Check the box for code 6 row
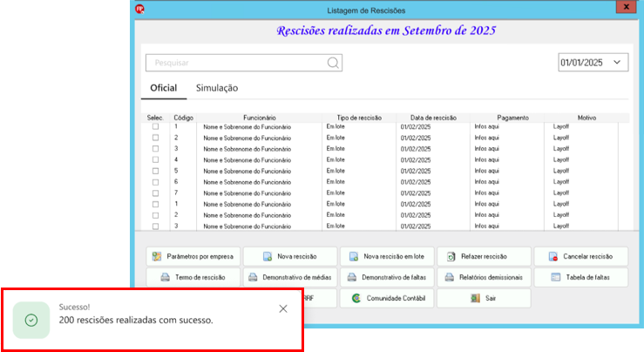The width and height of the screenshot is (644, 352). [x=155, y=182]
